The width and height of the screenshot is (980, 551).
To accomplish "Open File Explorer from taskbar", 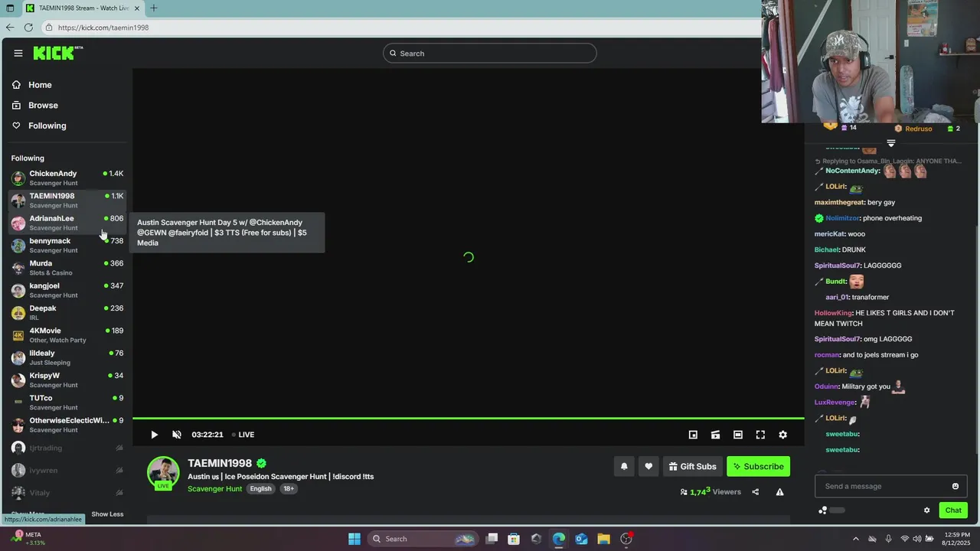I will click(603, 539).
